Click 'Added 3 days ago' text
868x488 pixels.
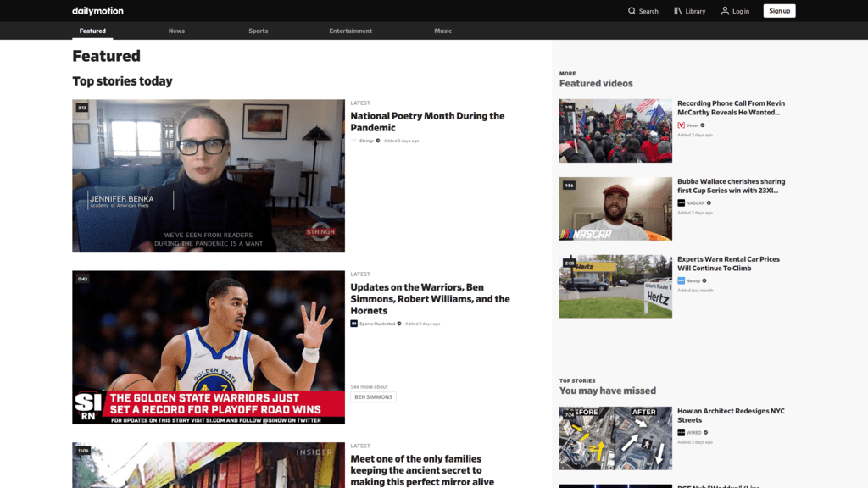pyautogui.click(x=401, y=141)
